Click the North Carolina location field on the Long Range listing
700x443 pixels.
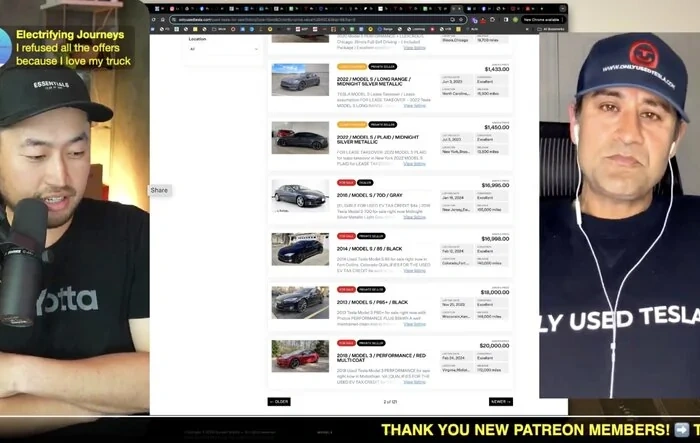click(456, 92)
